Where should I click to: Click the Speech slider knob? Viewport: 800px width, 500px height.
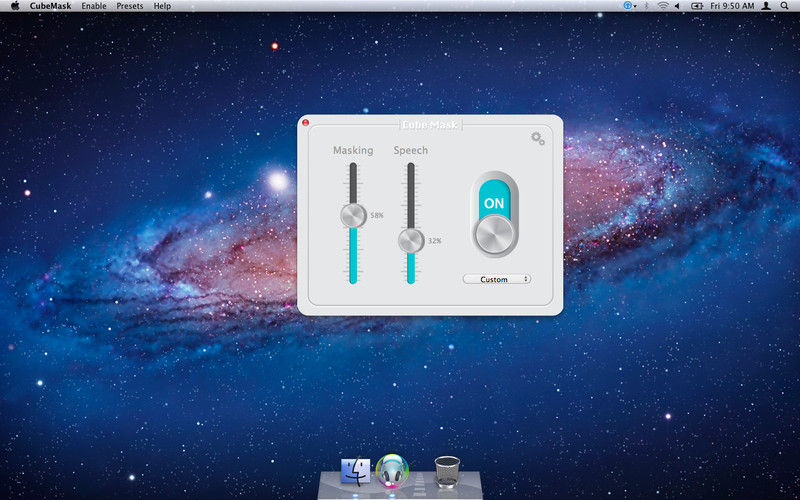(410, 240)
